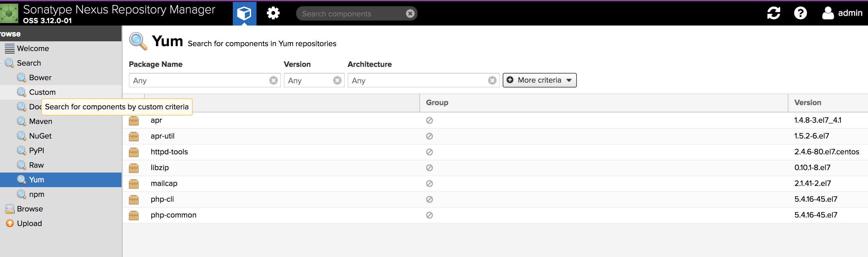Open the help question mark icon
The width and height of the screenshot is (868, 257).
point(800,13)
